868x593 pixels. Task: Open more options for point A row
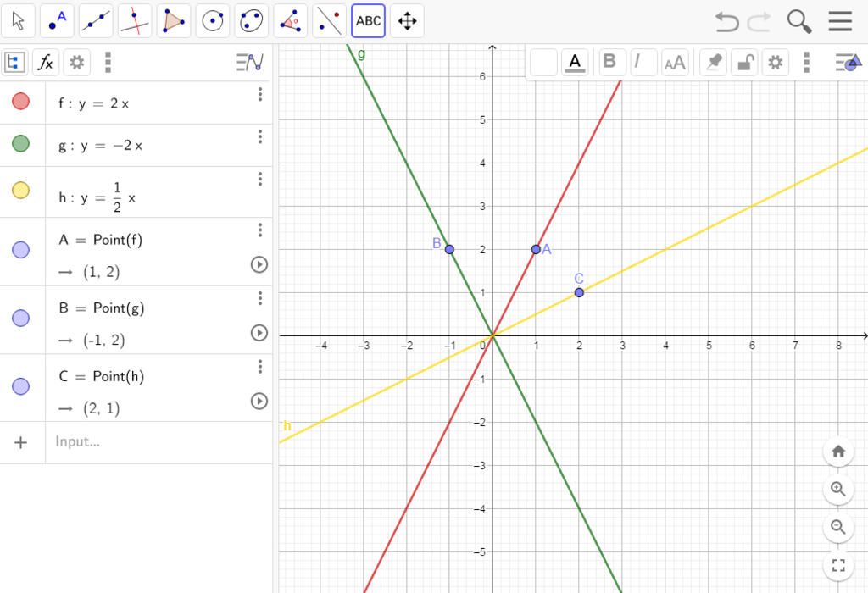click(259, 230)
